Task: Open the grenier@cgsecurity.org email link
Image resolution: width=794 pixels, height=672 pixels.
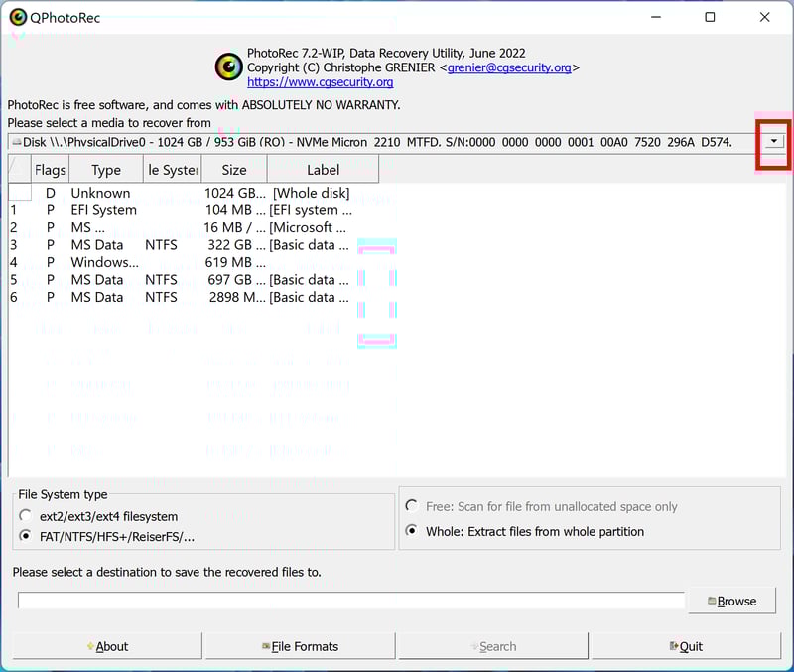Action: 509,67
